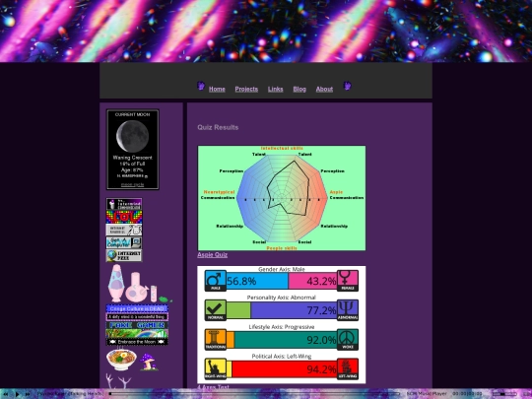
Task: Skip to previous track in music player
Action: pyautogui.click(x=6, y=394)
